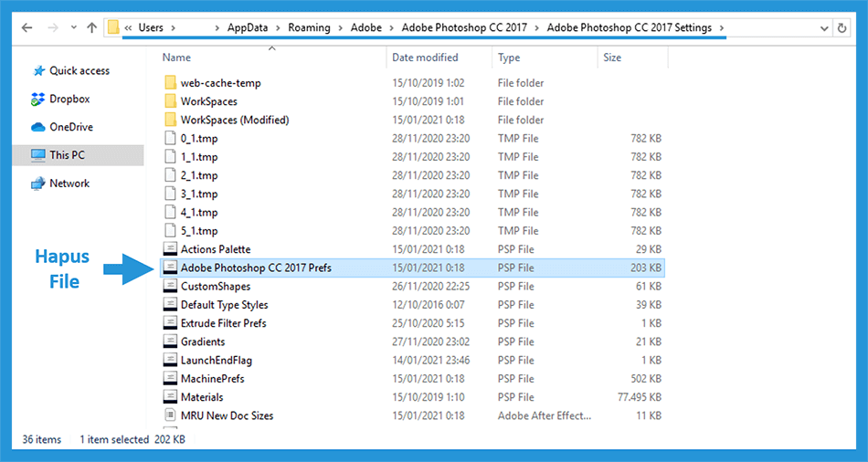868x462 pixels.
Task: Select the Default Type Styles file icon
Action: (170, 304)
